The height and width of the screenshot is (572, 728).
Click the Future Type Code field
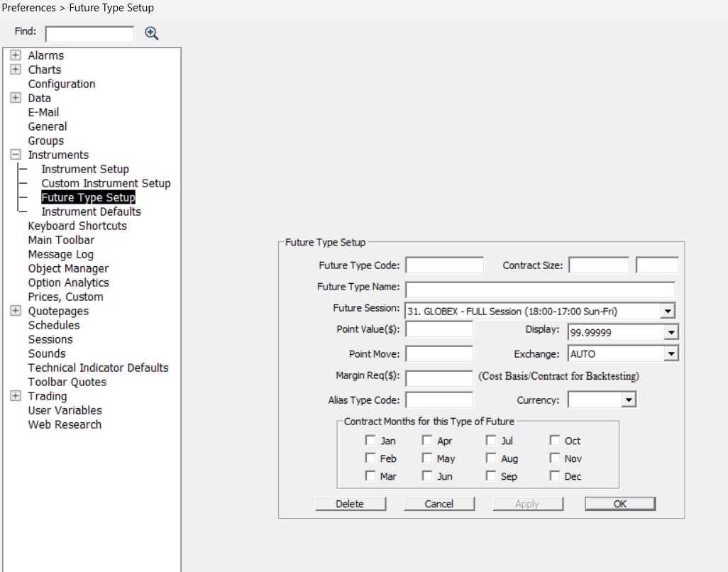click(444, 265)
